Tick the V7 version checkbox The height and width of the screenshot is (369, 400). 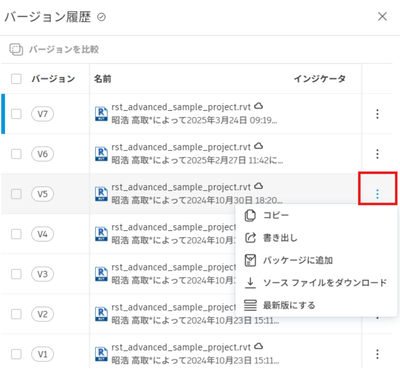click(16, 114)
